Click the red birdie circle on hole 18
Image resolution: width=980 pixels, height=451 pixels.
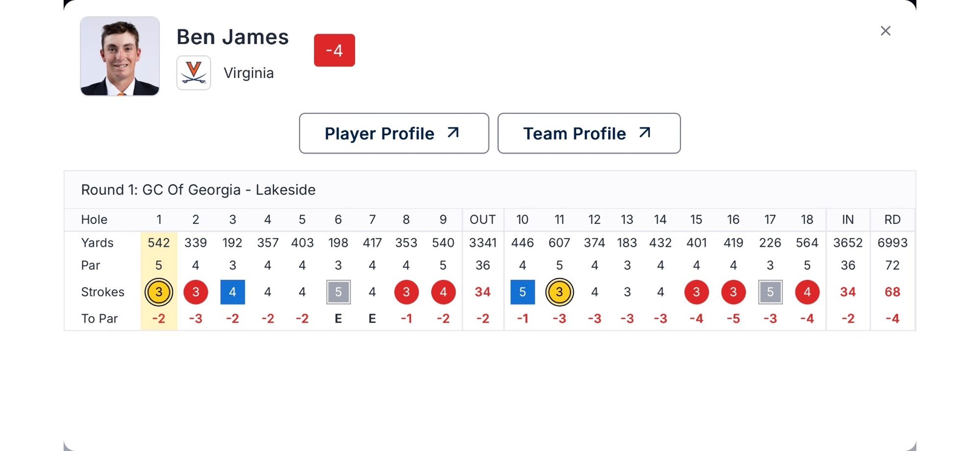pyautogui.click(x=806, y=292)
